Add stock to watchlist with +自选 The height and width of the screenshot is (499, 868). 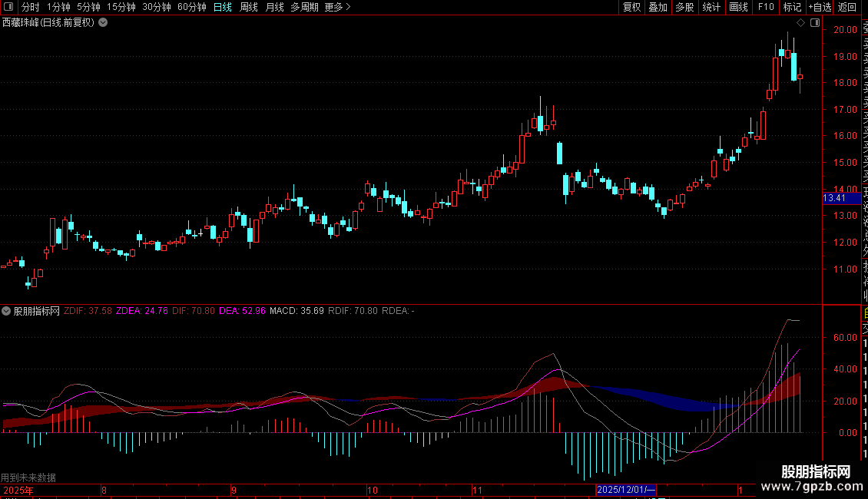click(819, 7)
